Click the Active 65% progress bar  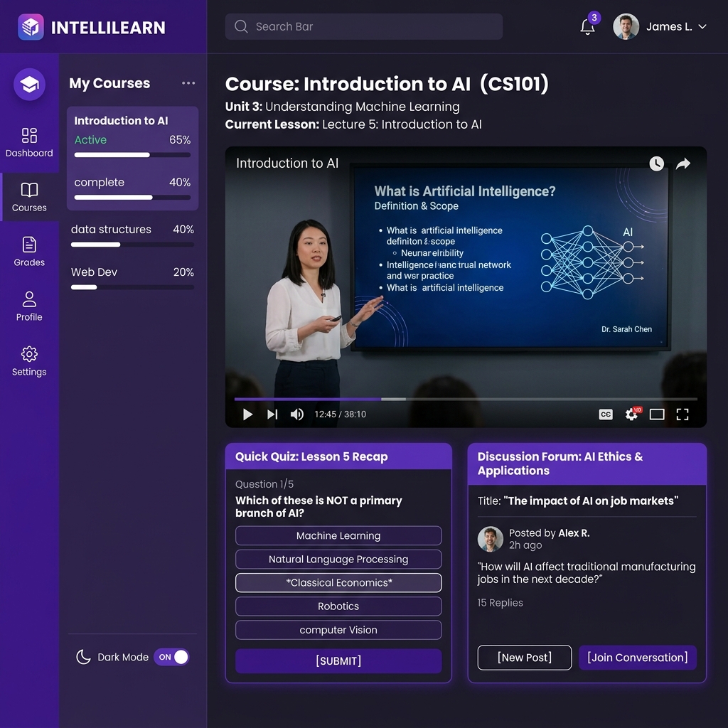[x=132, y=155]
